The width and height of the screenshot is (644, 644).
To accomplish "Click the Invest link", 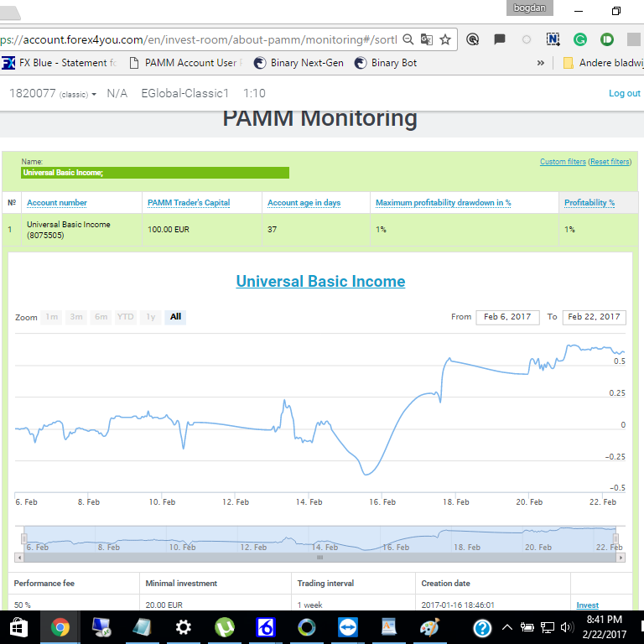I will pos(587,605).
